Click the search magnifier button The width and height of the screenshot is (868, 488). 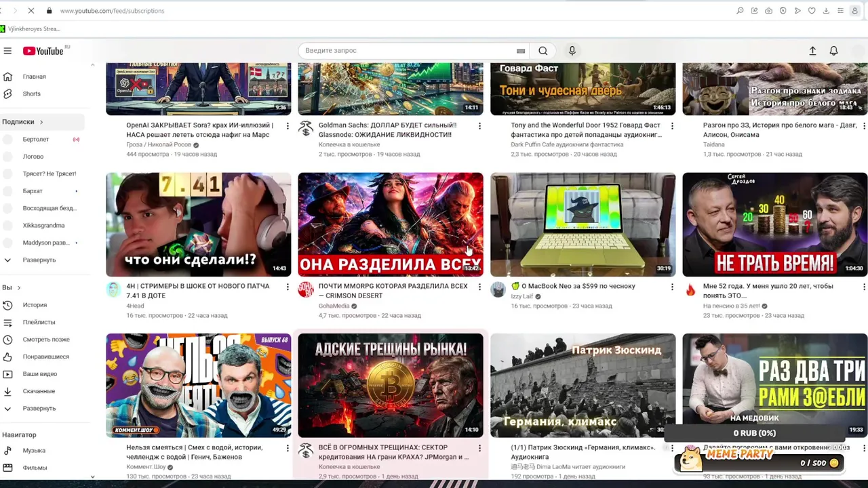click(543, 51)
